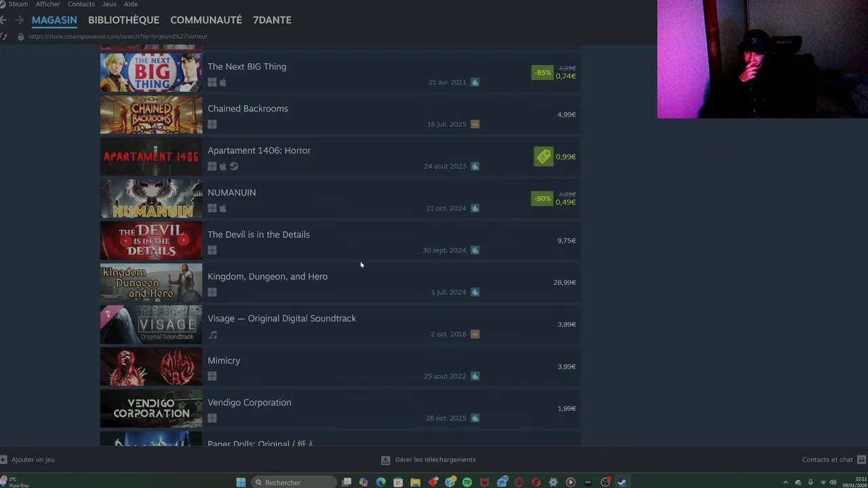Screen dimensions: 868x488
Task: Click The Devil is in the Details title
Action: point(258,235)
